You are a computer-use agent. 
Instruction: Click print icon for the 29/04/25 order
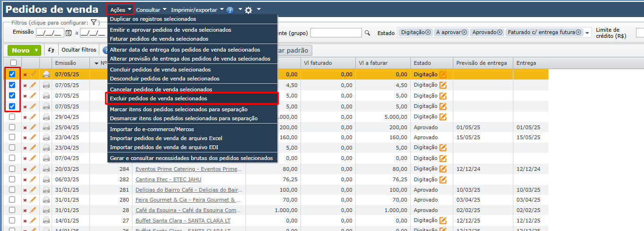[46, 116]
